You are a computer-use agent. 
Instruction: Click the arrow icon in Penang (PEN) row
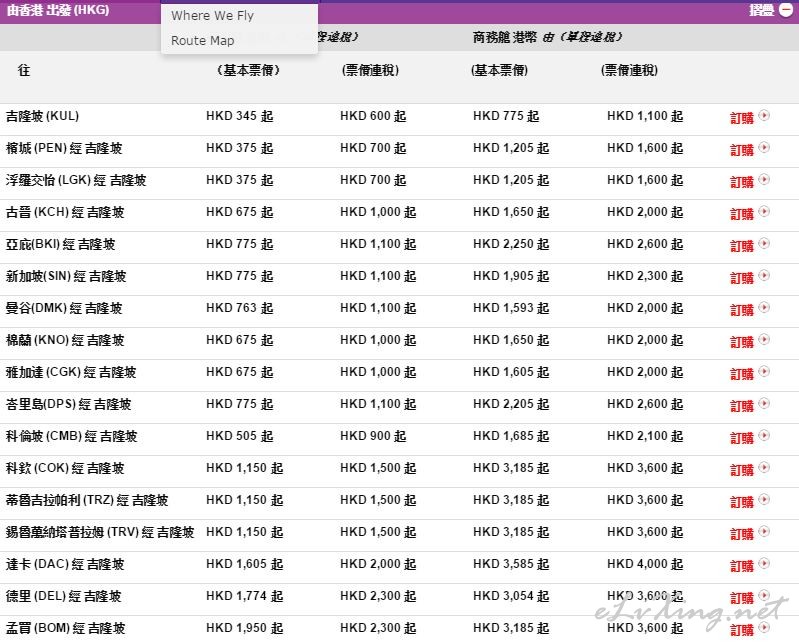[764, 148]
